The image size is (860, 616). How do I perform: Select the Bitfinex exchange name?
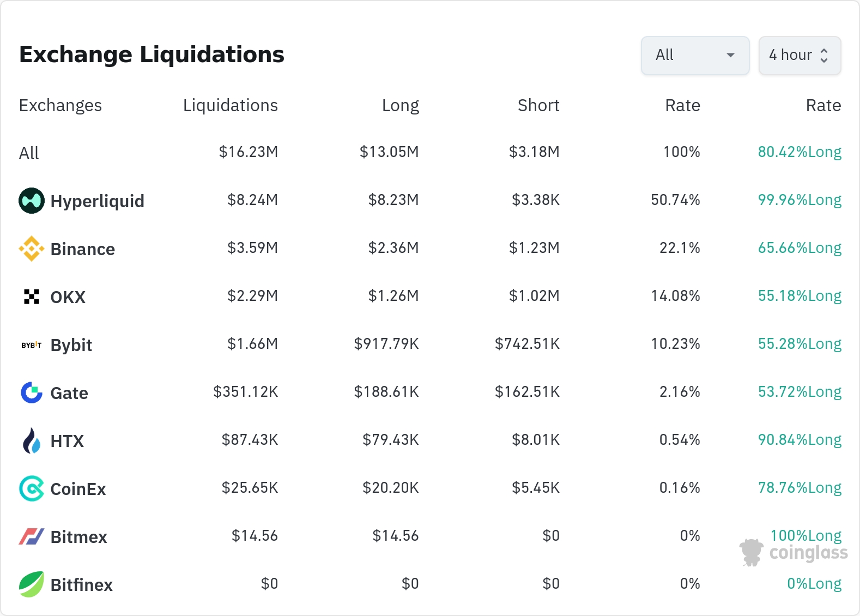[x=82, y=585]
